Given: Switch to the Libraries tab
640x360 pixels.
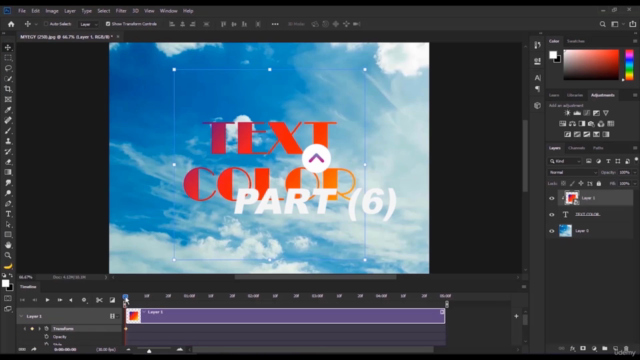Looking at the screenshot, I should pos(575,95).
